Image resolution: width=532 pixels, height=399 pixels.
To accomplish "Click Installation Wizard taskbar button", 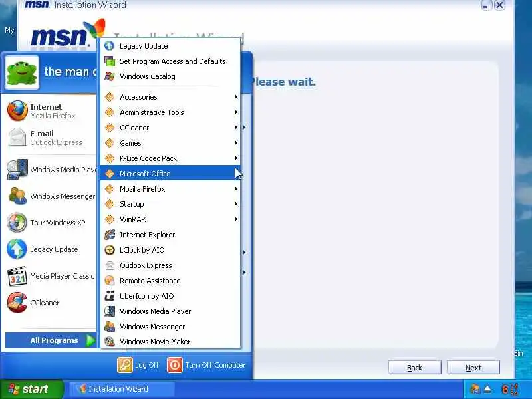I will pyautogui.click(x=122, y=389).
